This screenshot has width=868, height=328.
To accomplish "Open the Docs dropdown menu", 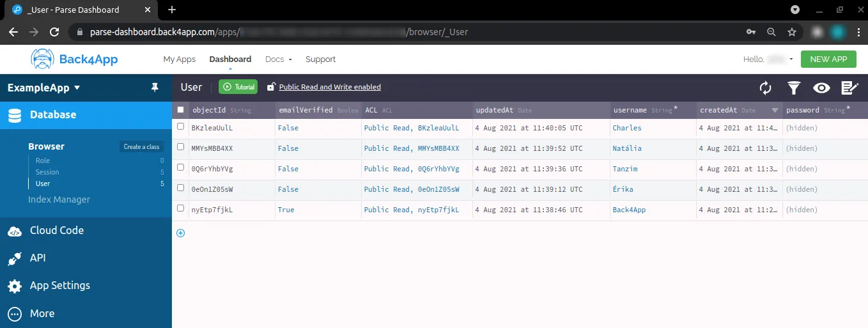I will click(x=279, y=59).
